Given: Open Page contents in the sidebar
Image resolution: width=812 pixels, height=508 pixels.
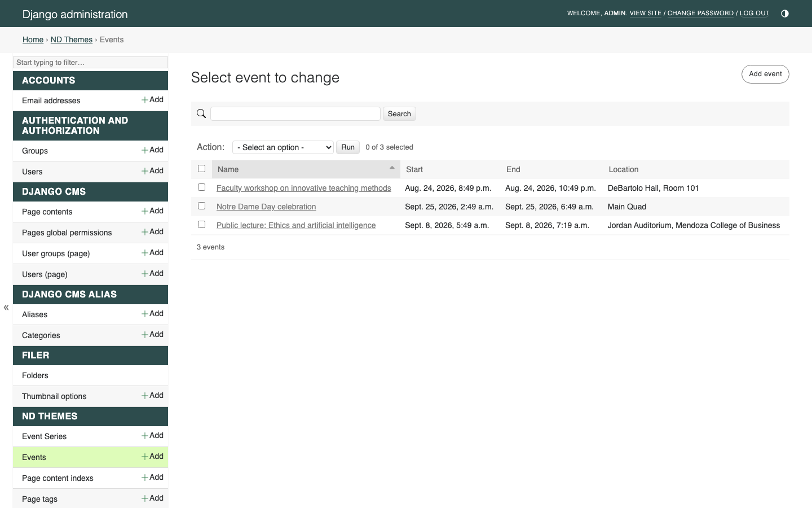Looking at the screenshot, I should (x=47, y=212).
